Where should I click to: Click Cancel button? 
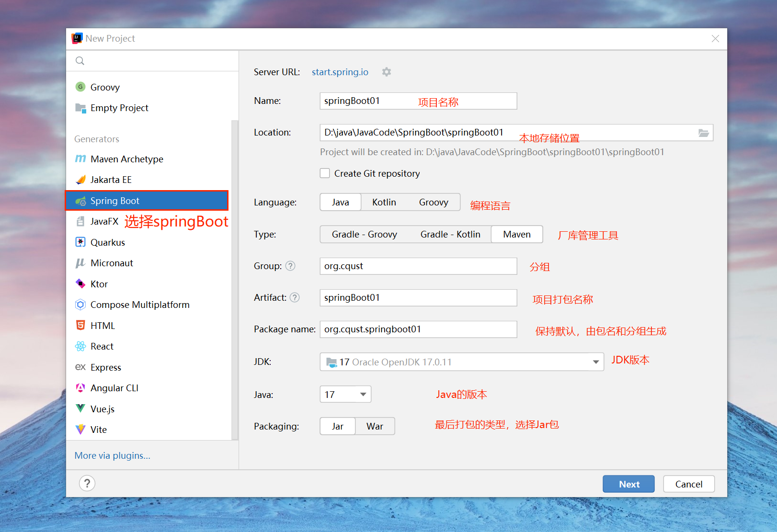[x=689, y=484]
